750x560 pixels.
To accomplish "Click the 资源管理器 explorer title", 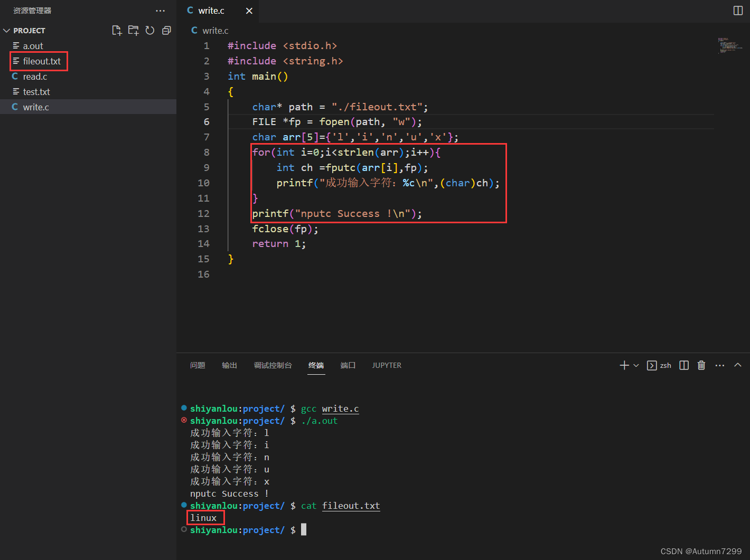I will coord(32,11).
